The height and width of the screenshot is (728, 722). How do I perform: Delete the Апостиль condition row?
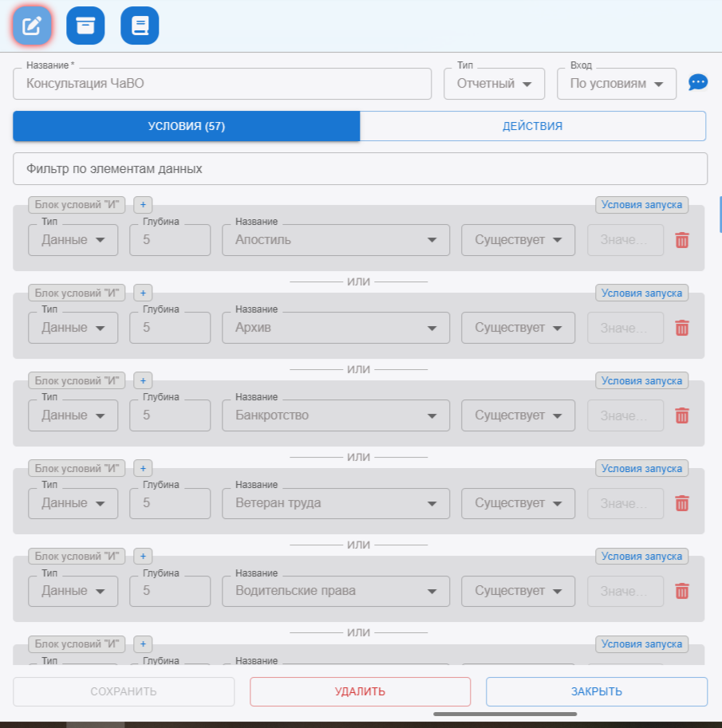point(681,240)
